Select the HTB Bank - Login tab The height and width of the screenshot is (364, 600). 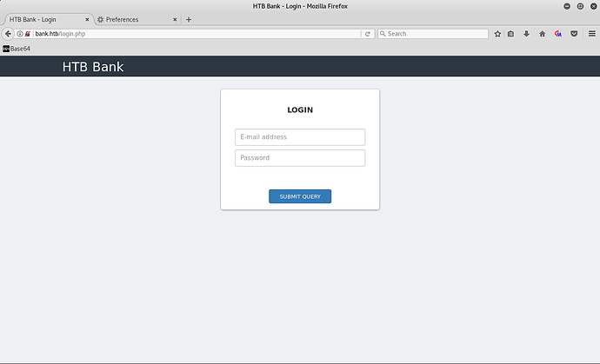43,19
